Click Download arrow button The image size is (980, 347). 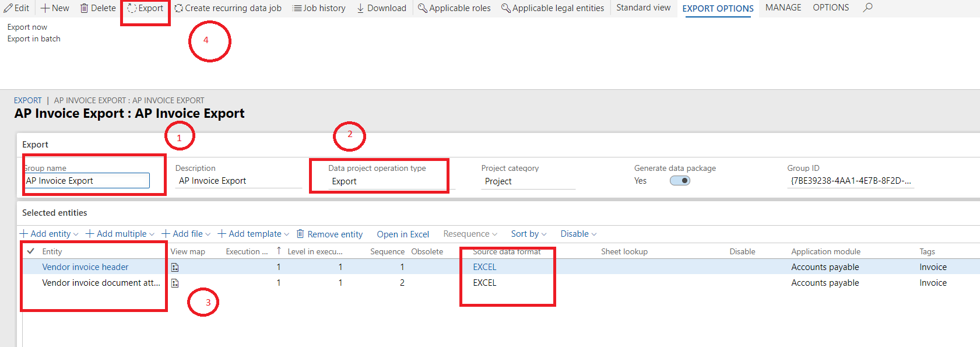tap(381, 8)
